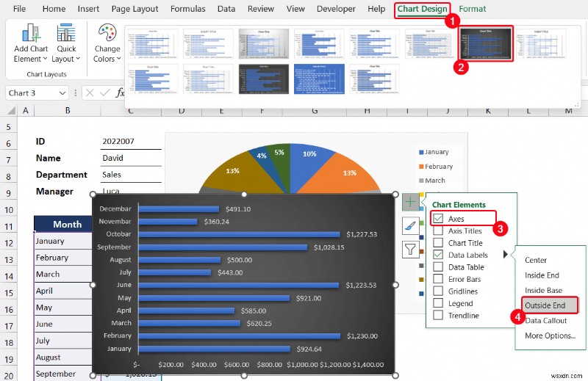Enable the Gridlines checkbox
The width and height of the screenshot is (588, 381).
(x=438, y=291)
